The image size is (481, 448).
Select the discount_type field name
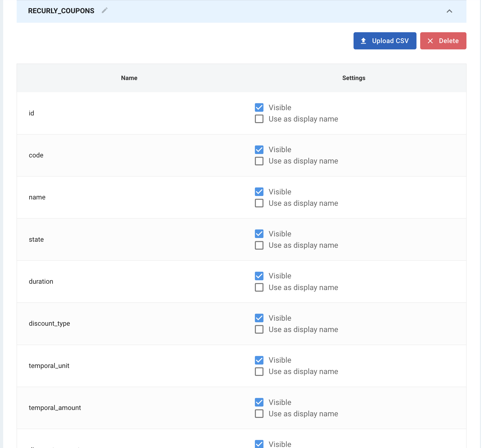[x=49, y=324]
